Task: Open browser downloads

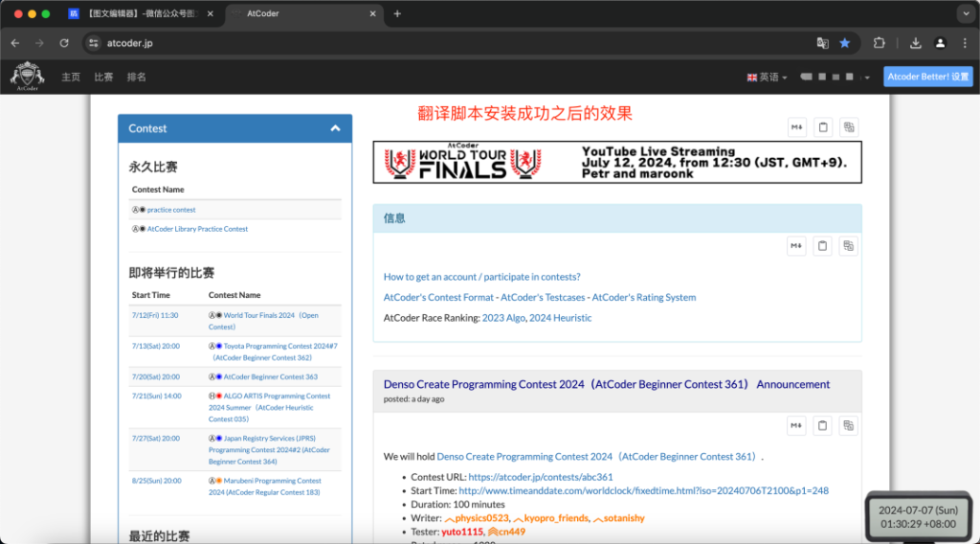Action: tap(915, 43)
